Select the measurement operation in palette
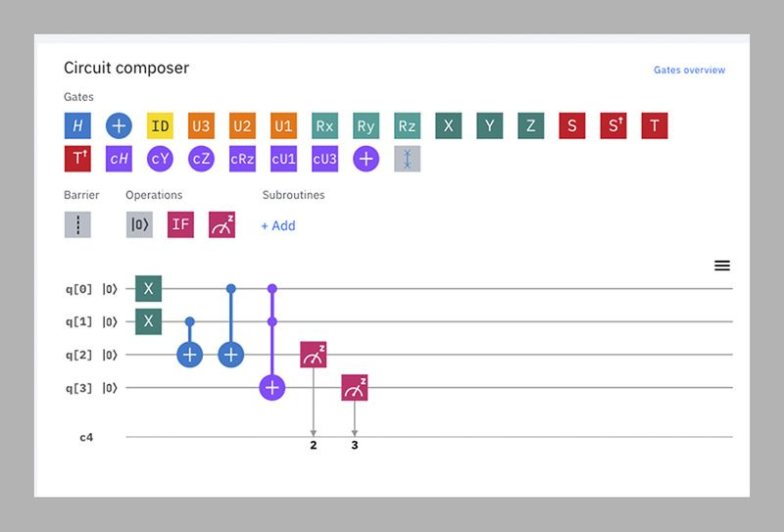This screenshot has height=532, width=784. 222,224
